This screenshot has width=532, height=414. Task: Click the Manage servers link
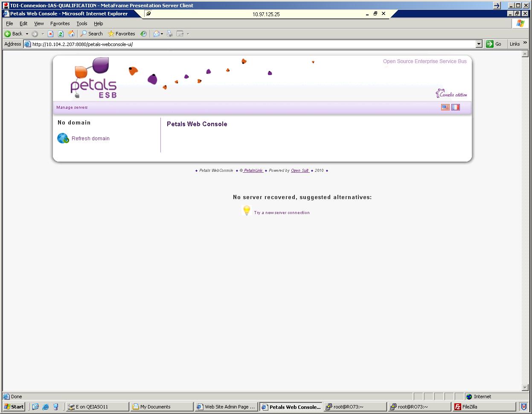click(x=72, y=107)
